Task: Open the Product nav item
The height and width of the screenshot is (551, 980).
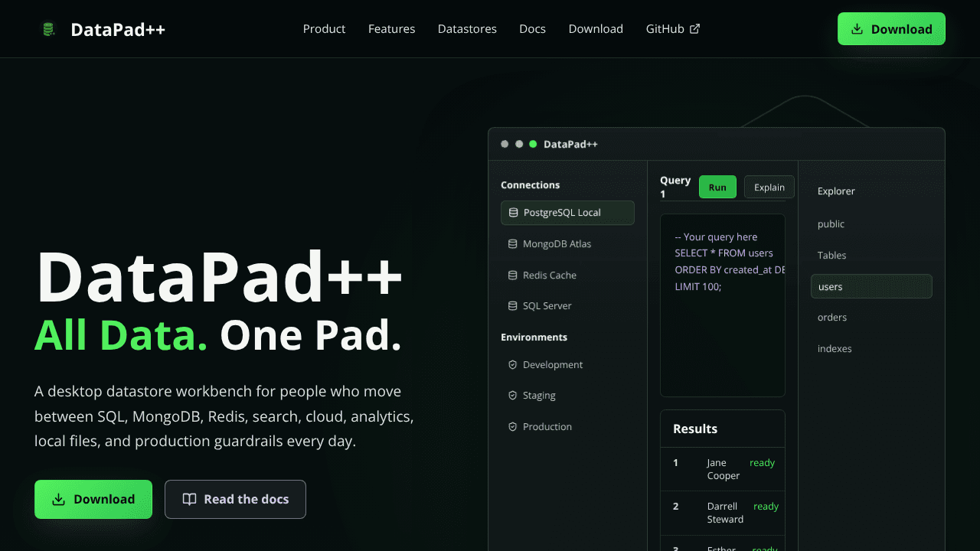Action: click(324, 29)
